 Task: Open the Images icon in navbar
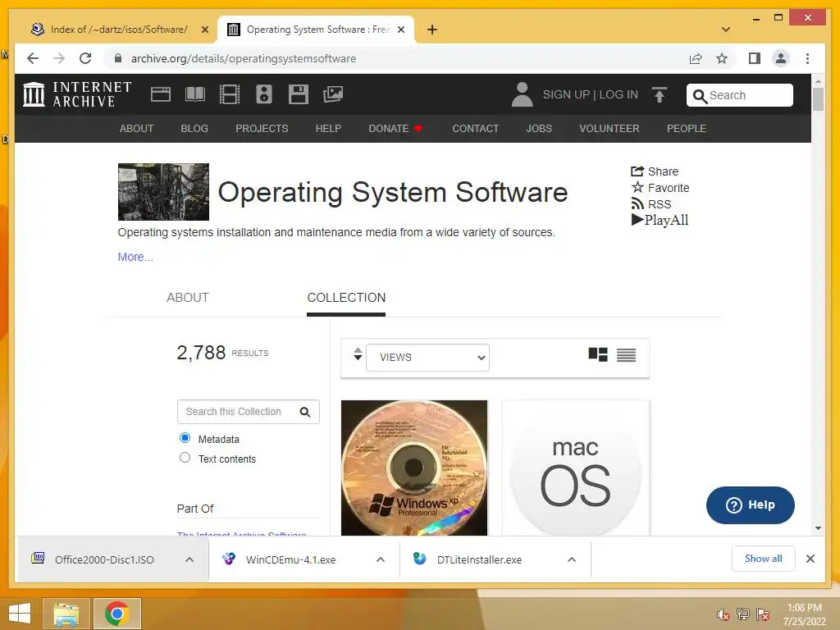[333, 94]
